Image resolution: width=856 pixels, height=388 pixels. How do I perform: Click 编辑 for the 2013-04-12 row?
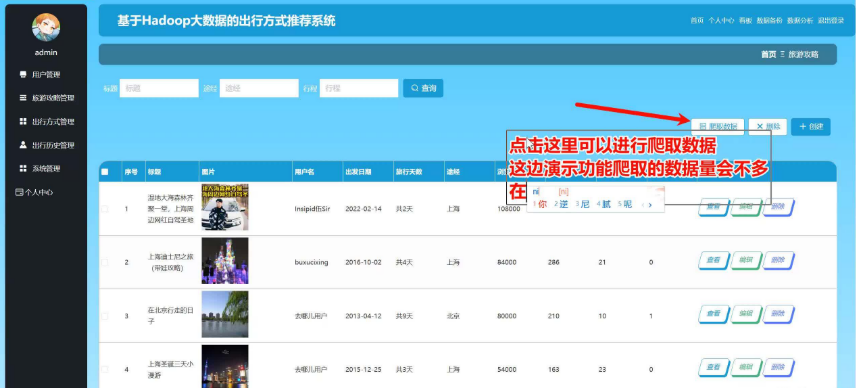point(746,314)
